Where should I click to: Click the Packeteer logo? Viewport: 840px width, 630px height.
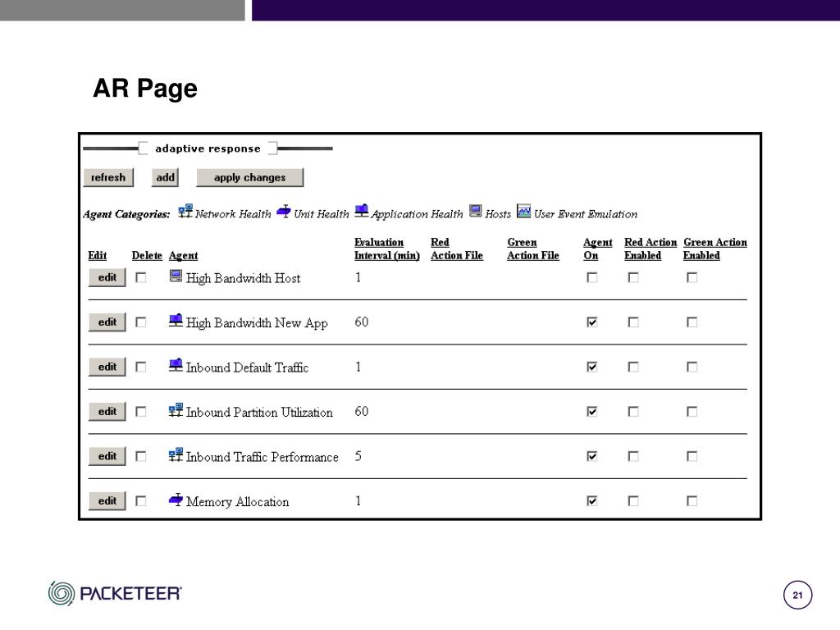click(x=115, y=594)
